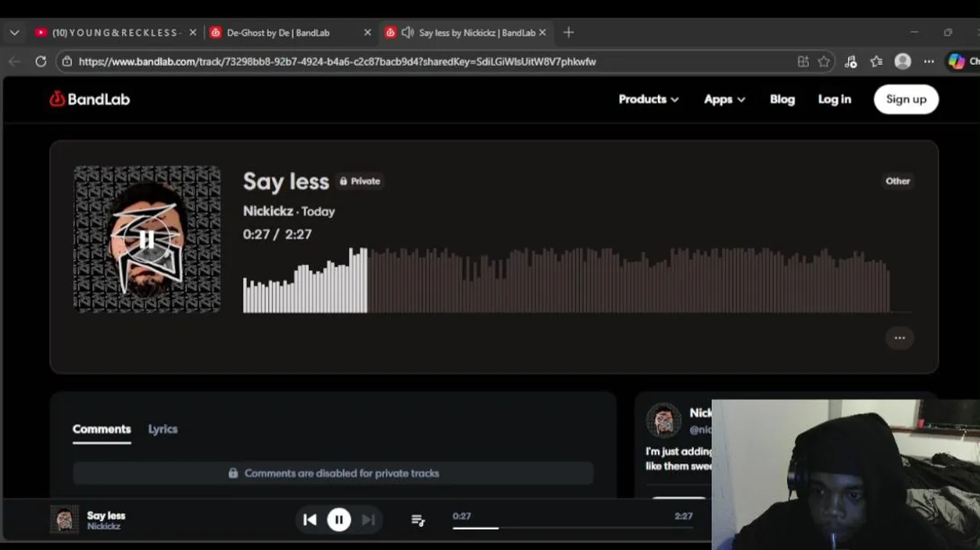View site information lock icon

coord(67,62)
